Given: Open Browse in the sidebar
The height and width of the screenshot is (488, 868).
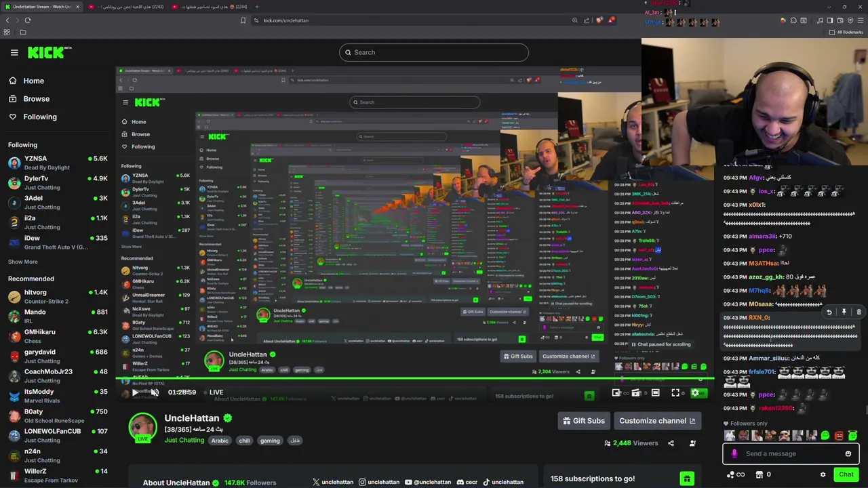Looking at the screenshot, I should pos(30,99).
